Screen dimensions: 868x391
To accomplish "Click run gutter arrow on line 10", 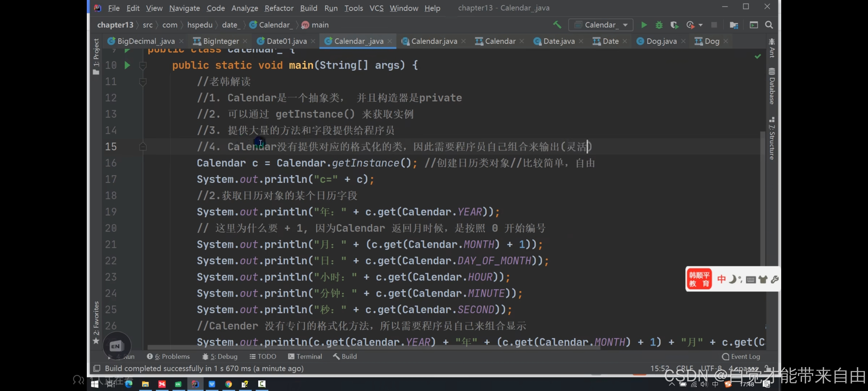I will pos(127,65).
